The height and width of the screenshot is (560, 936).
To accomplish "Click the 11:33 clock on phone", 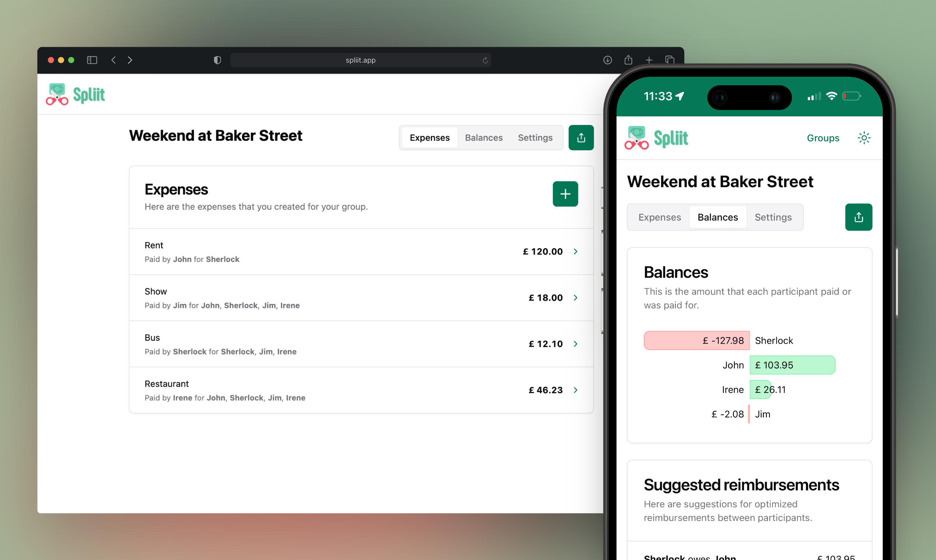I will (x=658, y=96).
